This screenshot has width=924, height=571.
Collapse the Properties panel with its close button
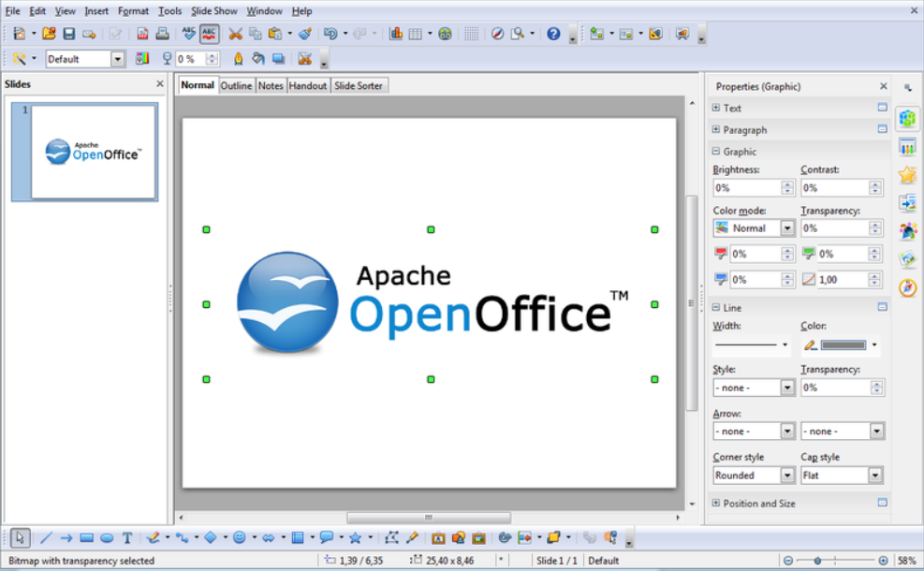coord(882,85)
